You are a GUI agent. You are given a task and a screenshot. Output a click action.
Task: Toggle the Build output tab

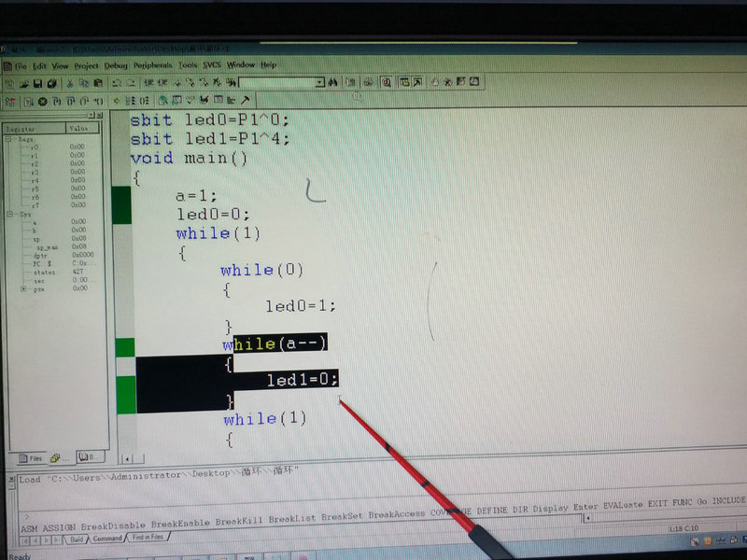[78, 539]
